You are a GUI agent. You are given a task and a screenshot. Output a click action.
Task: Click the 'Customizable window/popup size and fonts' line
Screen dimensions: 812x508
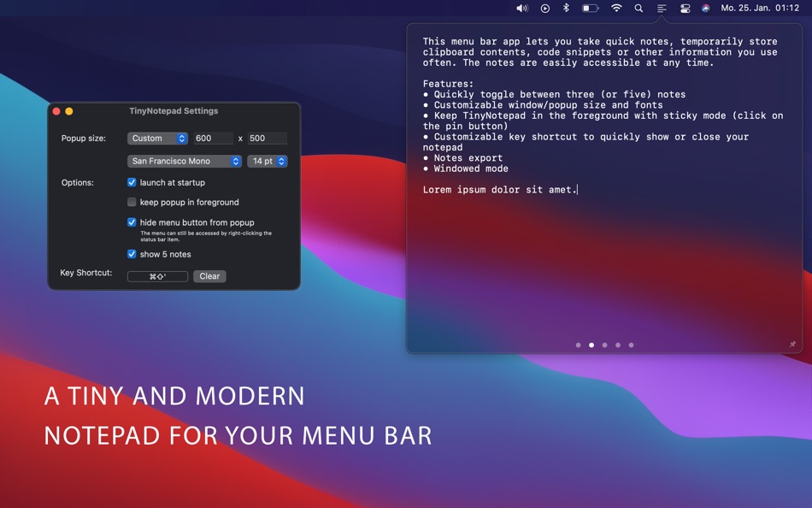[x=543, y=104]
